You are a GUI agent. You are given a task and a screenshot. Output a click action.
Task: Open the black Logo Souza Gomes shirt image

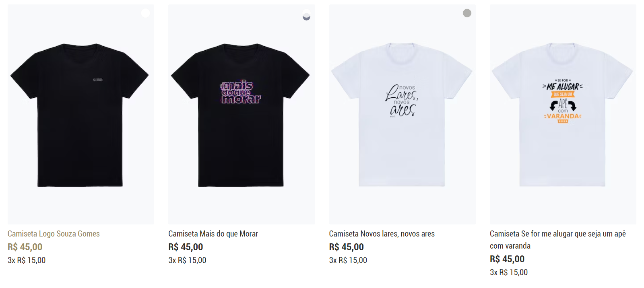point(80,115)
